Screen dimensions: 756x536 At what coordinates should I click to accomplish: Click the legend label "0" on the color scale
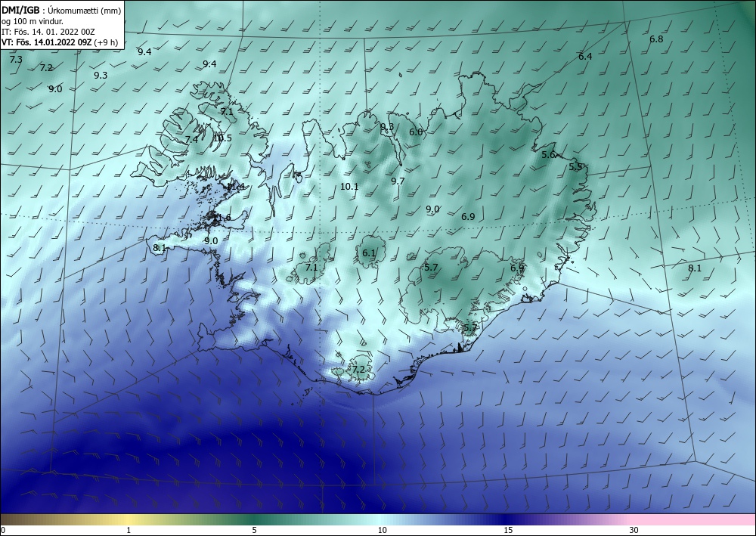[x=3, y=530]
